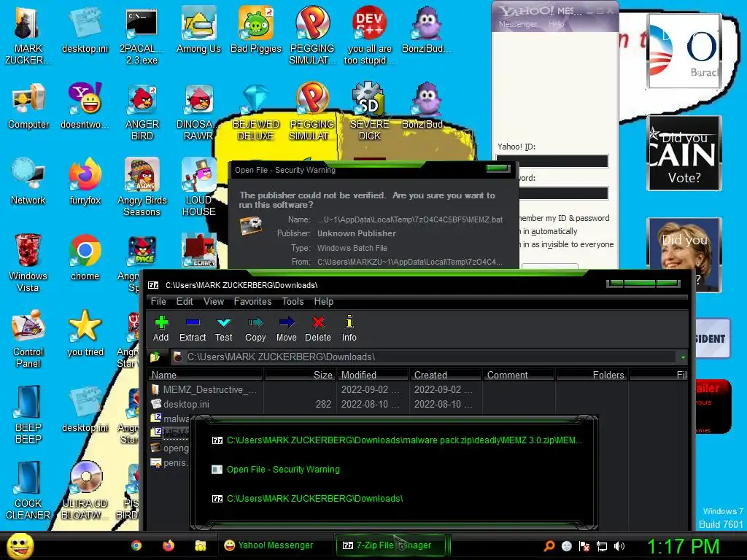Open the Bad Piggies desktop shortcut
This screenshot has width=747, height=560.
[256, 30]
